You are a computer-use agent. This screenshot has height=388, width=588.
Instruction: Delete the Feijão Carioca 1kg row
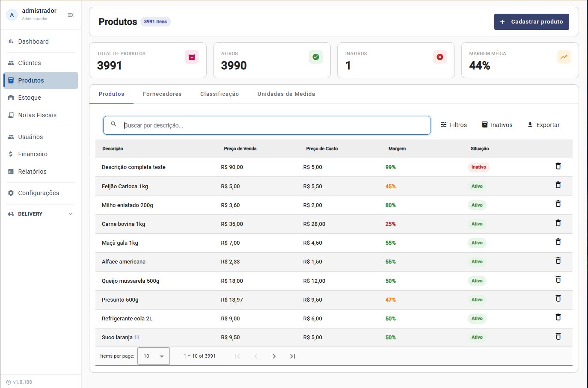click(x=558, y=185)
